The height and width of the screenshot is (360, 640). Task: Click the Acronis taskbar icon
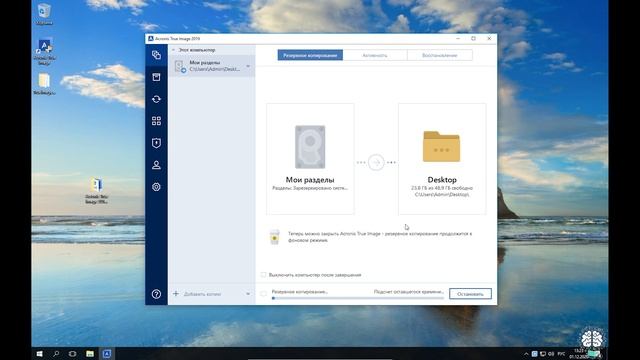click(x=107, y=353)
